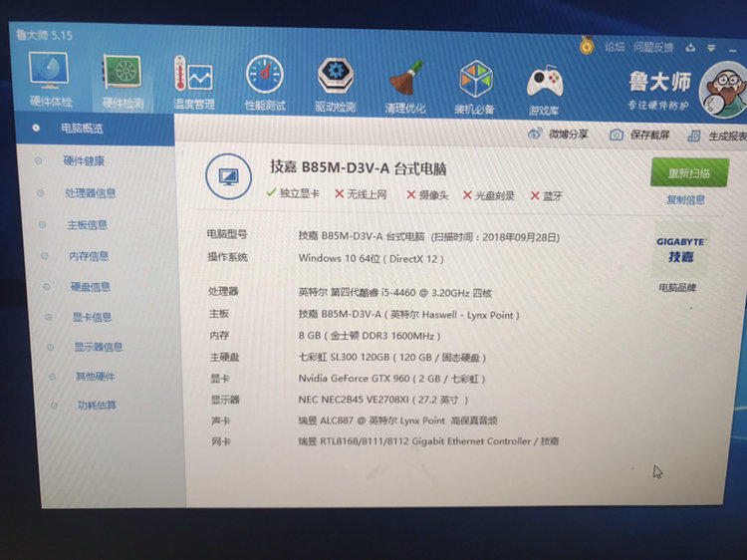
Task: Click the download/update arrow icon in title bar
Action: (690, 48)
